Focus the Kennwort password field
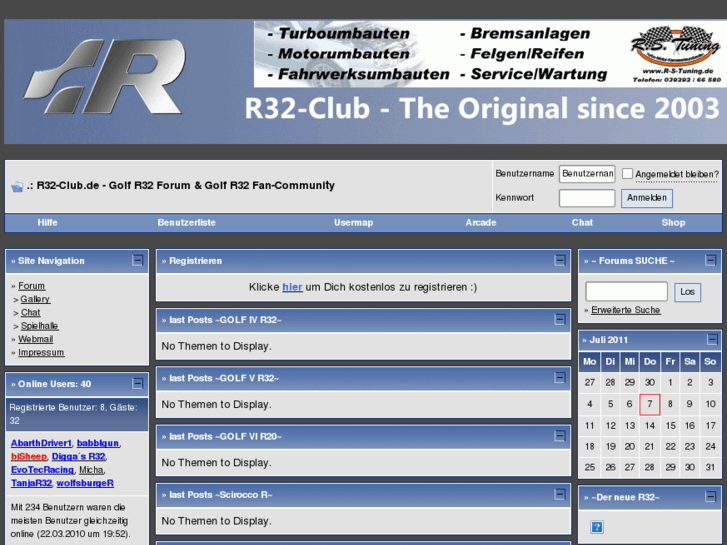Image resolution: width=727 pixels, height=545 pixels. [587, 198]
